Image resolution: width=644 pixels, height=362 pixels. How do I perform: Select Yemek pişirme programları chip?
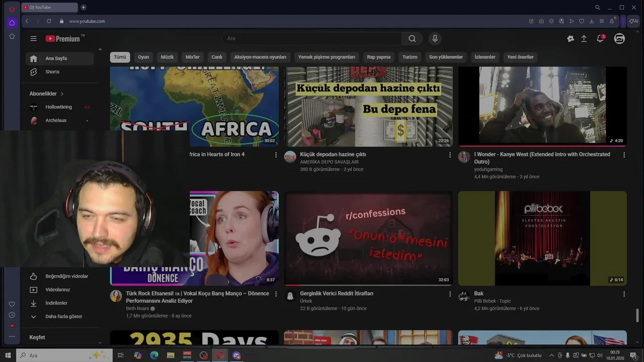click(x=327, y=57)
